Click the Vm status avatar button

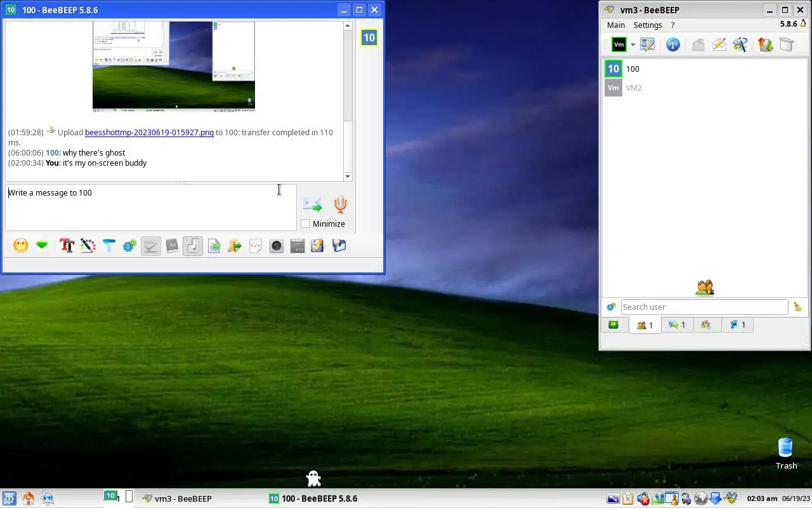[619, 44]
